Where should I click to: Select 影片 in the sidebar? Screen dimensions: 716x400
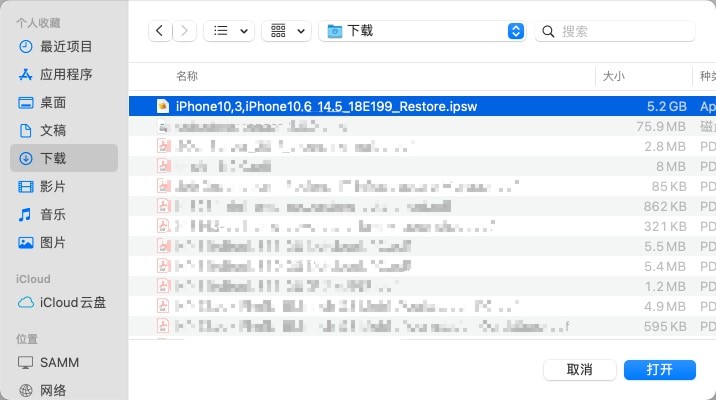pyautogui.click(x=64, y=186)
